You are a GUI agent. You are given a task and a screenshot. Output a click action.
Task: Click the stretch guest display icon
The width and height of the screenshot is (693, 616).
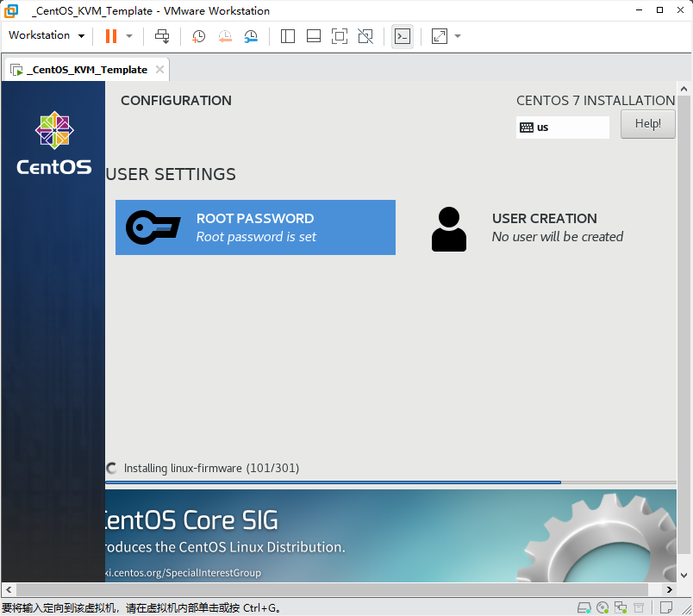(x=440, y=36)
